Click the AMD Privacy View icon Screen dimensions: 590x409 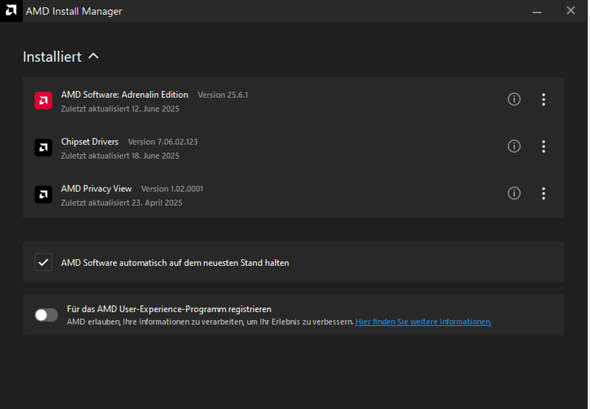pyautogui.click(x=43, y=195)
